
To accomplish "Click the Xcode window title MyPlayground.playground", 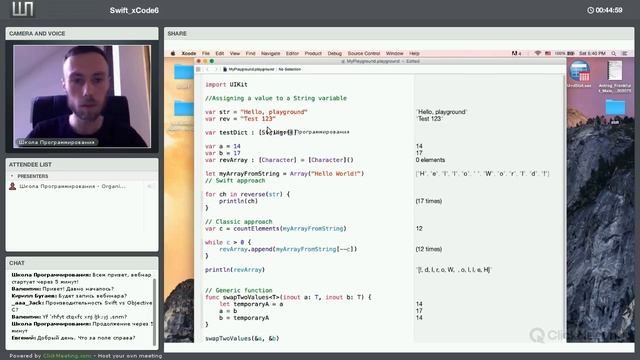I will (373, 61).
